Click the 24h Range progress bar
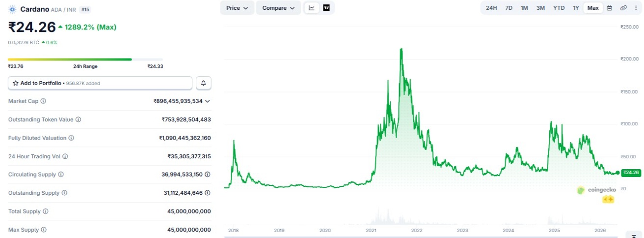Image resolution: width=644 pixels, height=238 pixels. [x=85, y=59]
